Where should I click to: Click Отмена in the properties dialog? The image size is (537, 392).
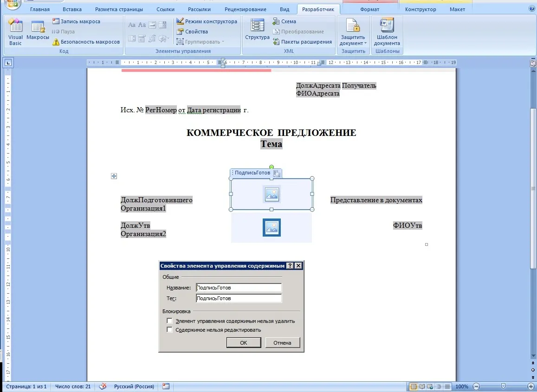click(x=283, y=343)
